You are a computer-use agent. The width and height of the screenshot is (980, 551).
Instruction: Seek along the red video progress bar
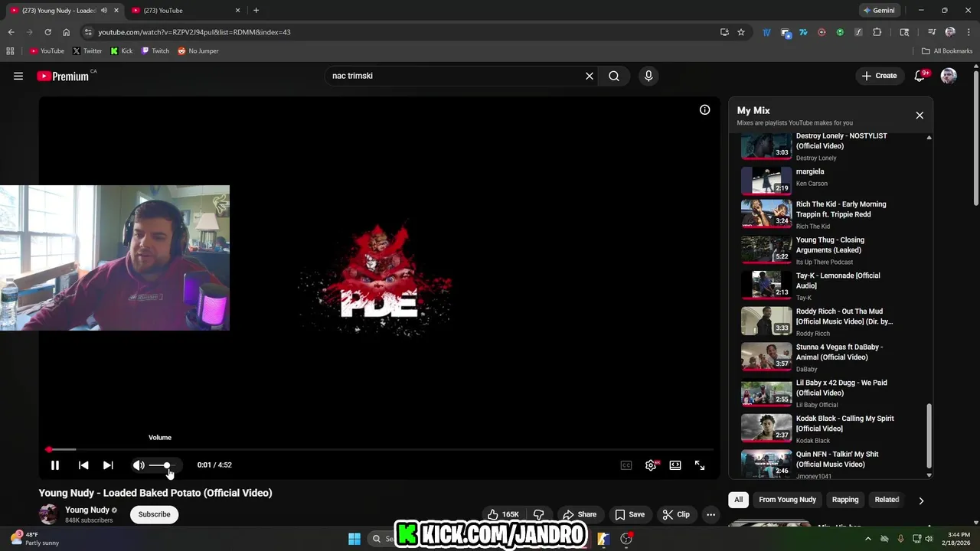pos(380,450)
